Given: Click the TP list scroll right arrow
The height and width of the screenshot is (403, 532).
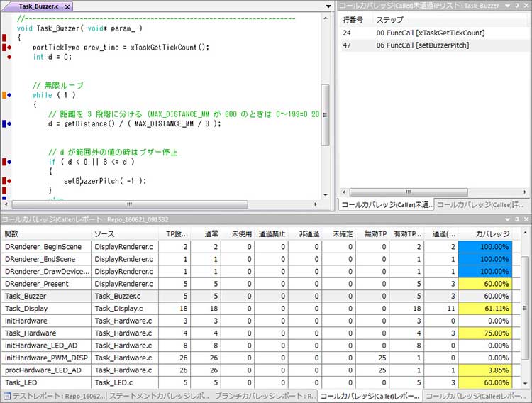Looking at the screenshot, I should (524, 192).
